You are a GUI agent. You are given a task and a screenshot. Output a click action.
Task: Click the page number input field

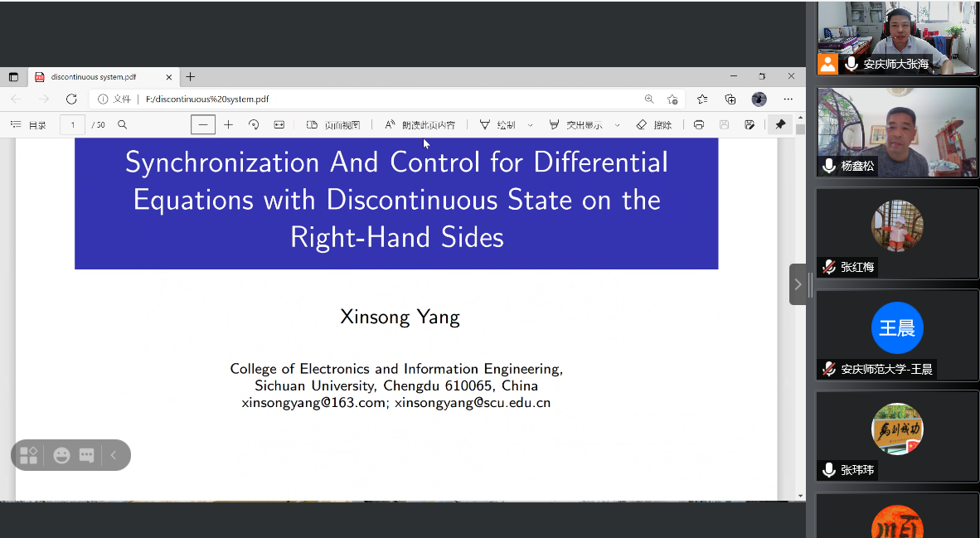[72, 125]
